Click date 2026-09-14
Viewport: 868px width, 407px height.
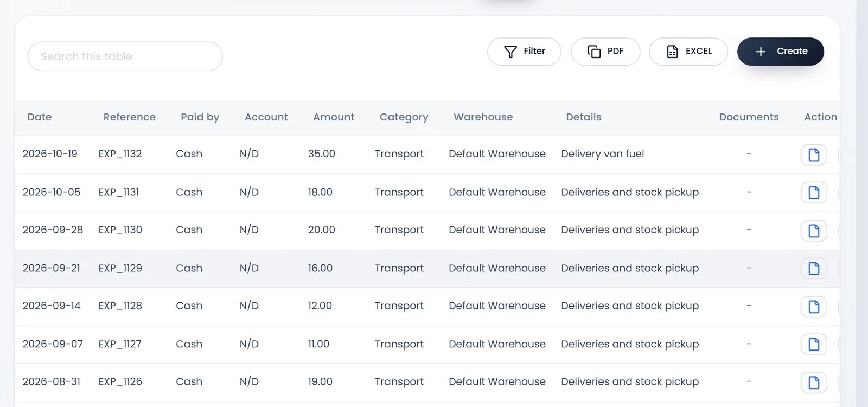click(x=52, y=306)
